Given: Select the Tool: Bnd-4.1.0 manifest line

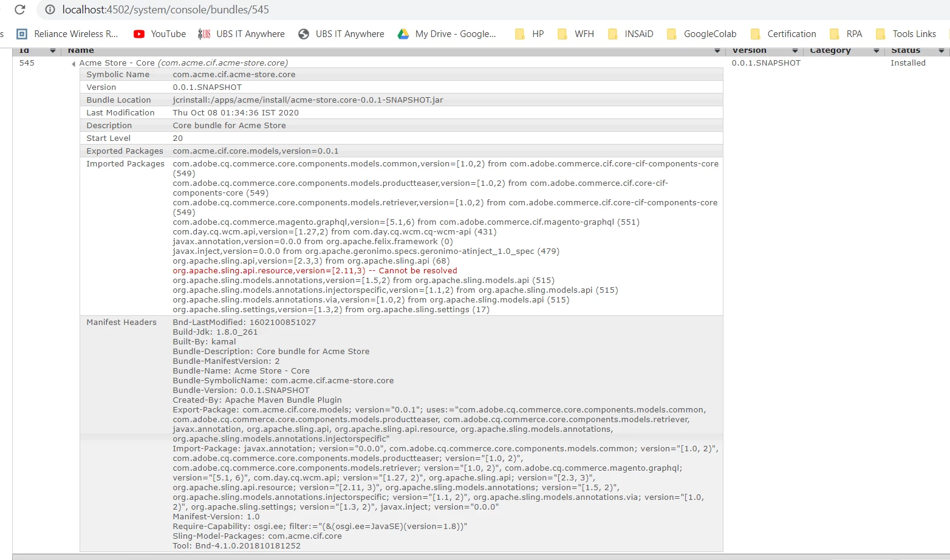Looking at the screenshot, I should pos(236,546).
